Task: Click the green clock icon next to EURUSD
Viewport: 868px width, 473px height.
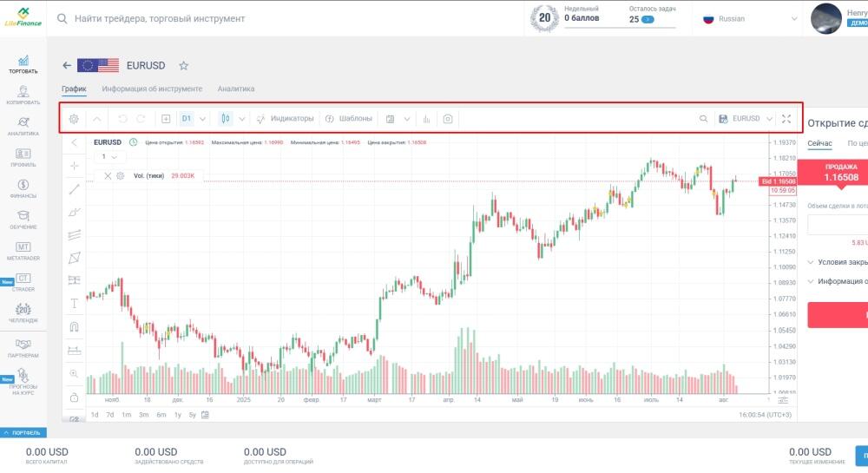Action: tap(134, 142)
